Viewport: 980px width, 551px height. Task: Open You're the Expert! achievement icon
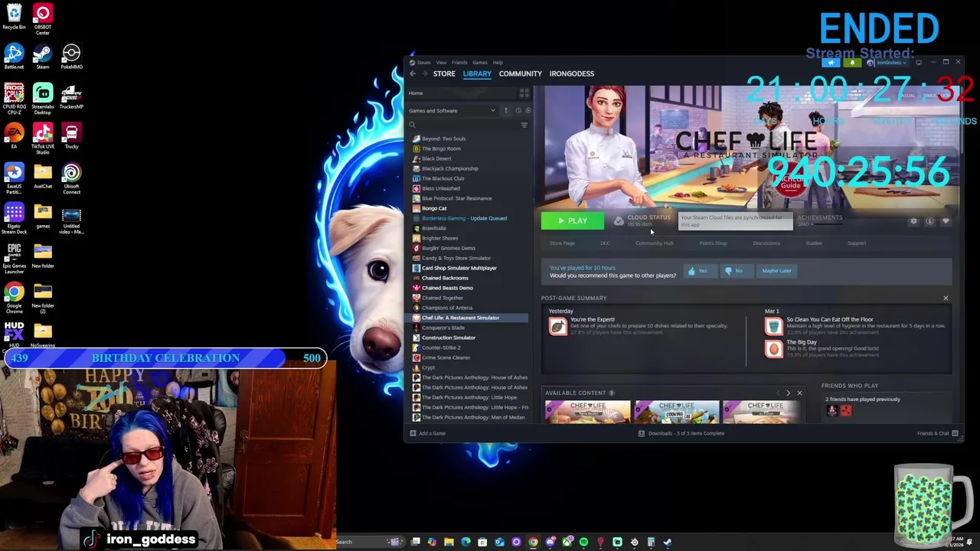point(558,327)
